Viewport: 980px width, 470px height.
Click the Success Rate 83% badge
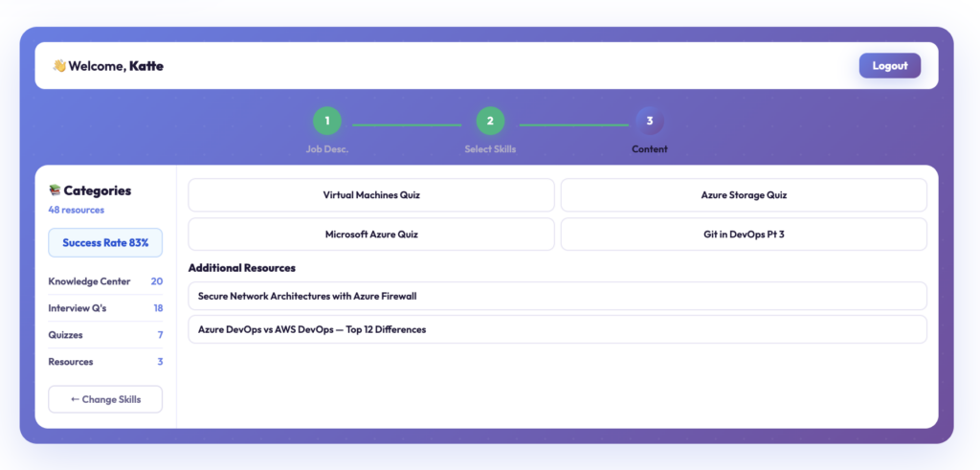[105, 243]
